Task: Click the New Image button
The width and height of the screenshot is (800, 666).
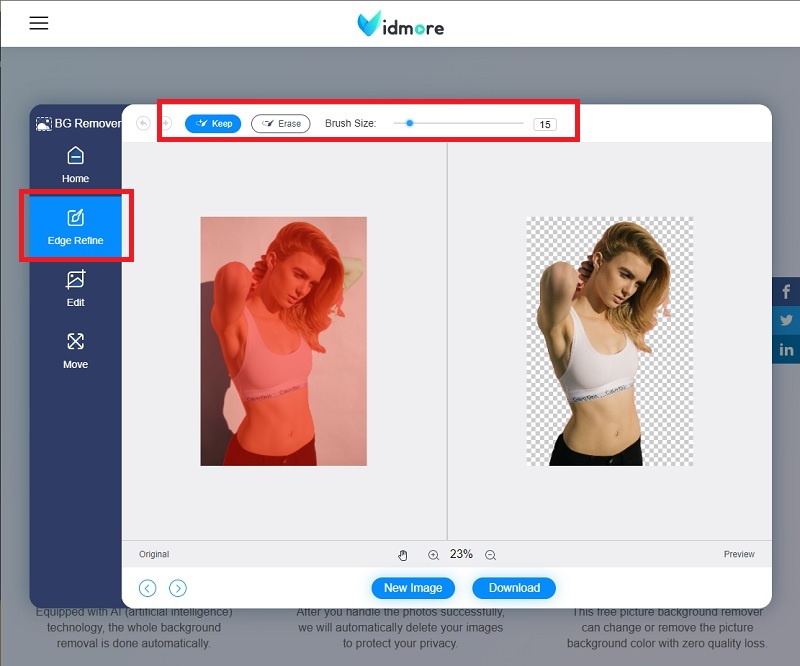Action: tap(413, 588)
